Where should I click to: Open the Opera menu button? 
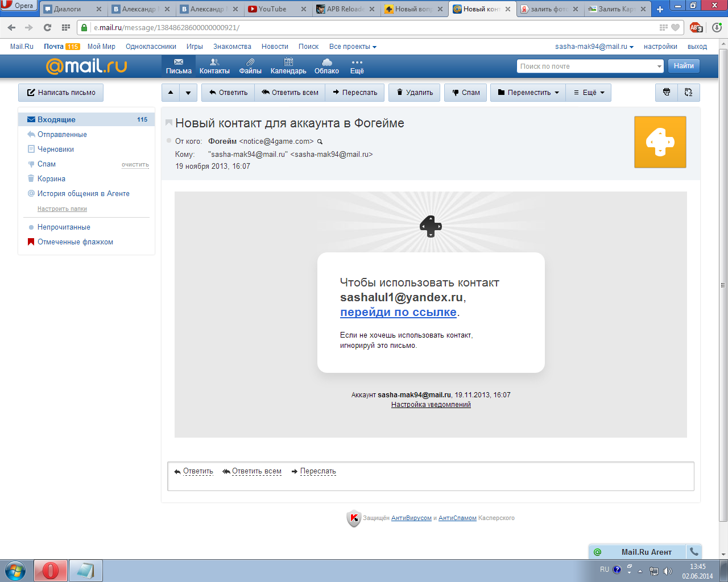18,6
